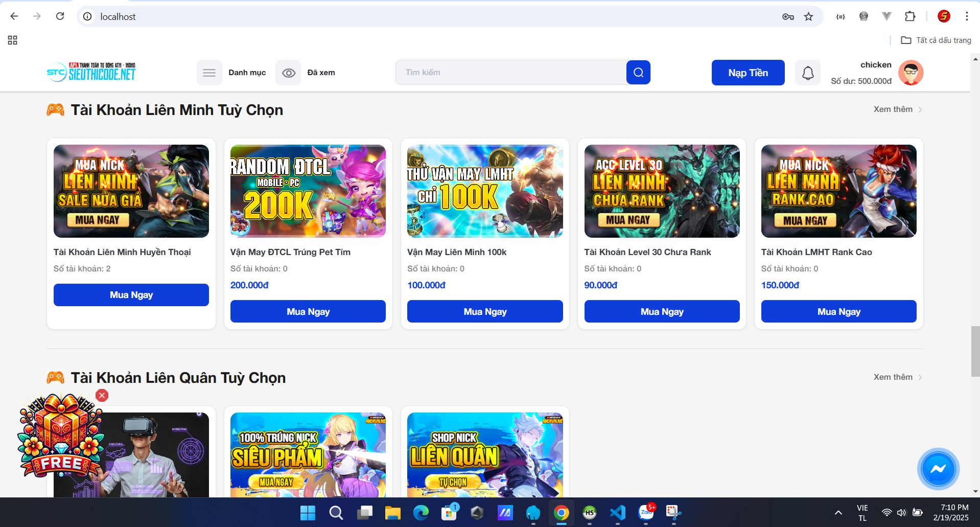Click the blue search magnifier button

638,72
